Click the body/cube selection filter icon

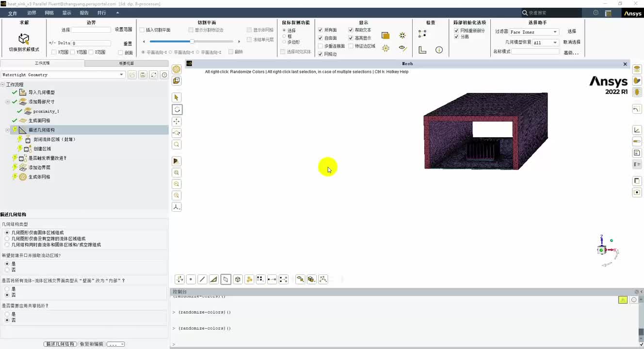tap(238, 279)
